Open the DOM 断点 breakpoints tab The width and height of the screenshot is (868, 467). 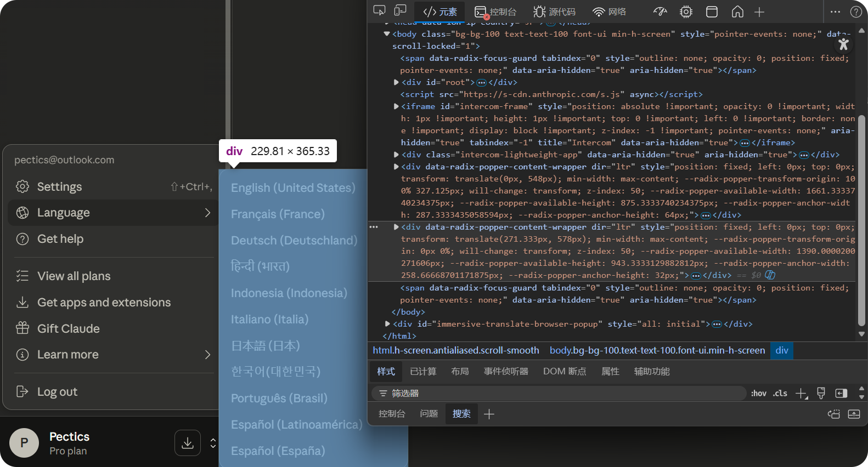pos(565,372)
